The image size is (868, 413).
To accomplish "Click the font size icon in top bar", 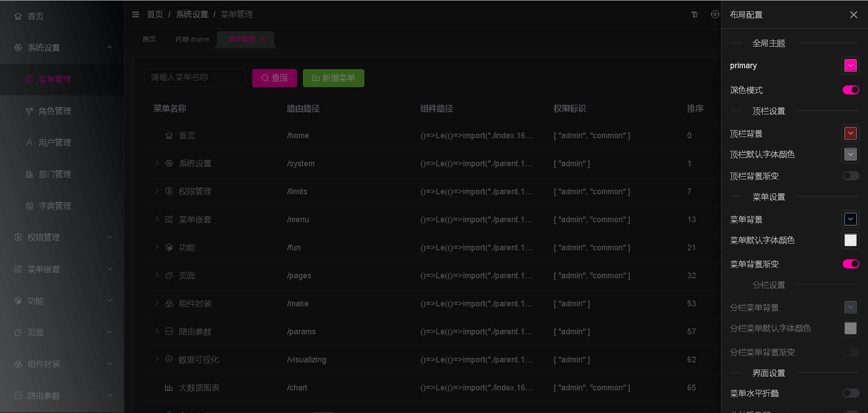I will click(x=695, y=14).
